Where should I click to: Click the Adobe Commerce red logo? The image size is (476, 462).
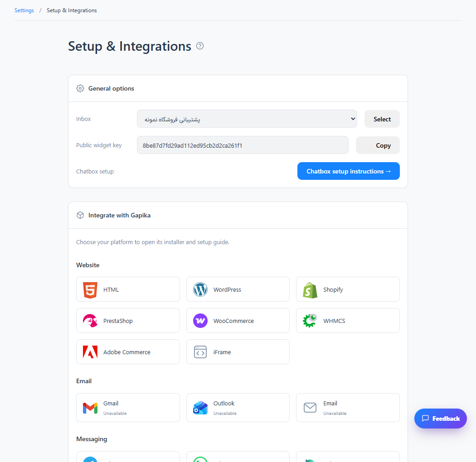point(90,352)
